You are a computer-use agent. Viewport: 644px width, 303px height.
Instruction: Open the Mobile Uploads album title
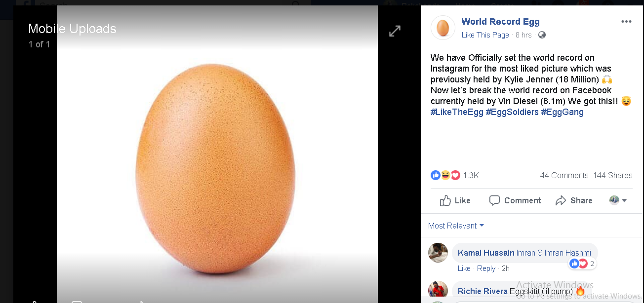coord(72,29)
